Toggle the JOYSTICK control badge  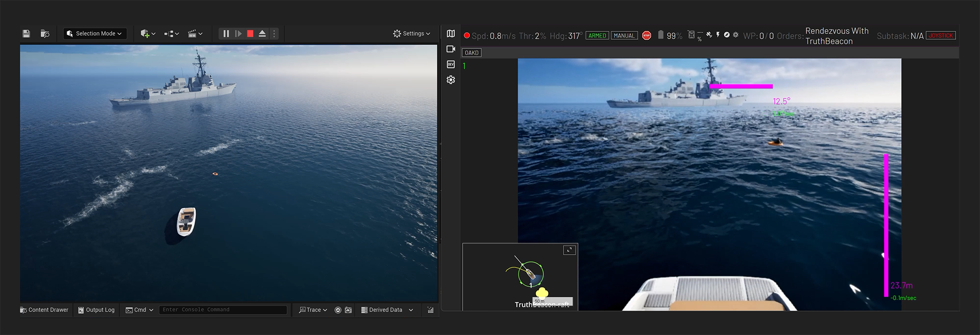coord(941,36)
